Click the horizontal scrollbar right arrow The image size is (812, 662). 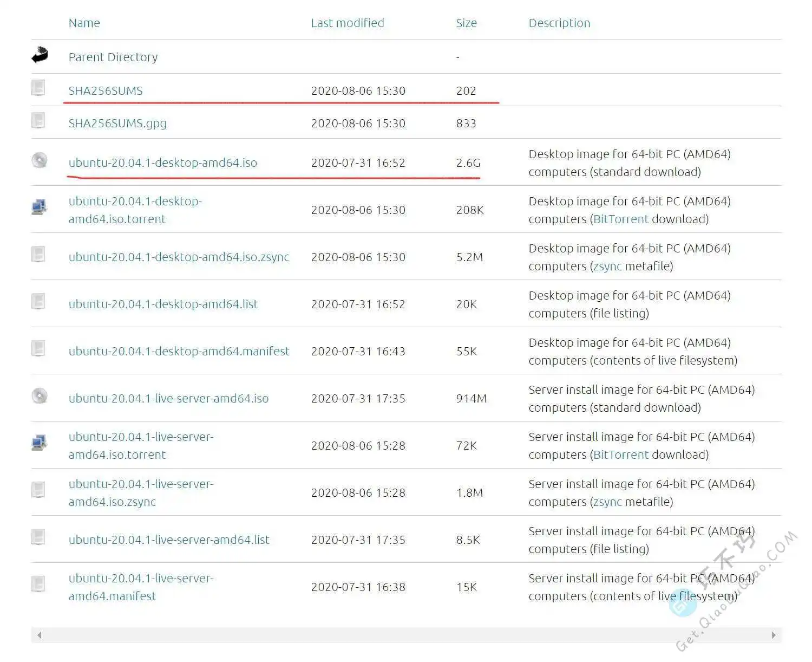click(774, 635)
